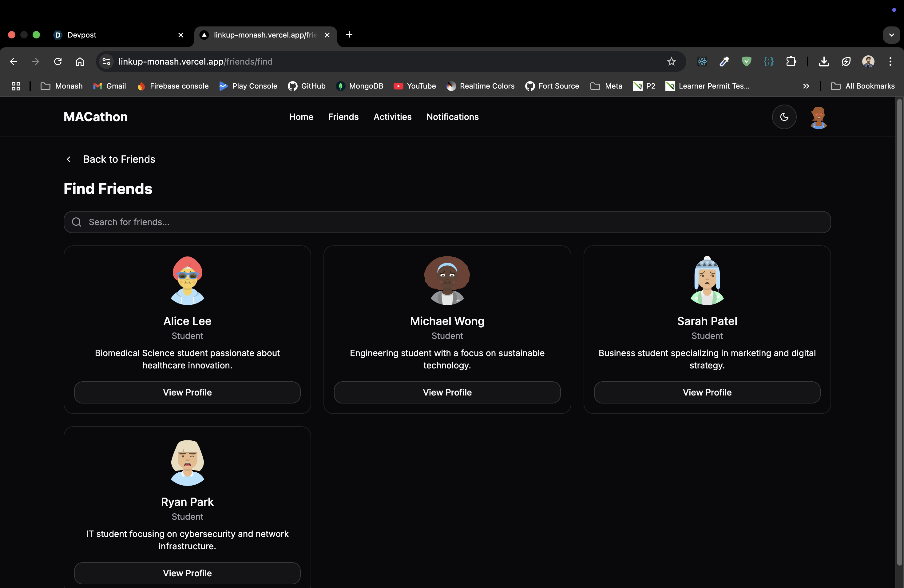Toggle dark mode with the moon icon
The height and width of the screenshot is (588, 904).
[x=784, y=117]
